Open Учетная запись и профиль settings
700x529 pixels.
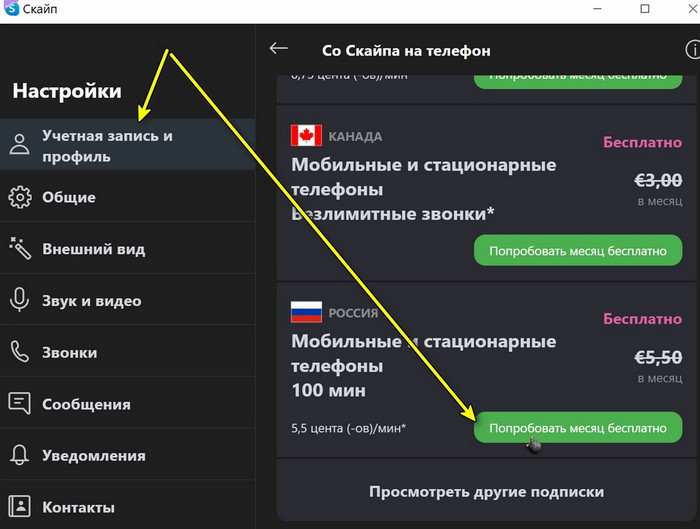(x=128, y=145)
